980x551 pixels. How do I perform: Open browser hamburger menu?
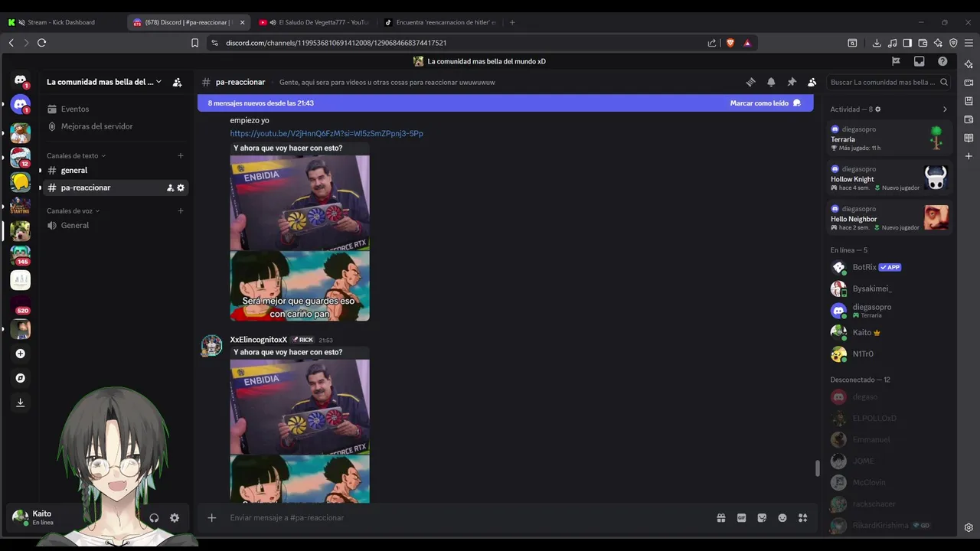[969, 43]
